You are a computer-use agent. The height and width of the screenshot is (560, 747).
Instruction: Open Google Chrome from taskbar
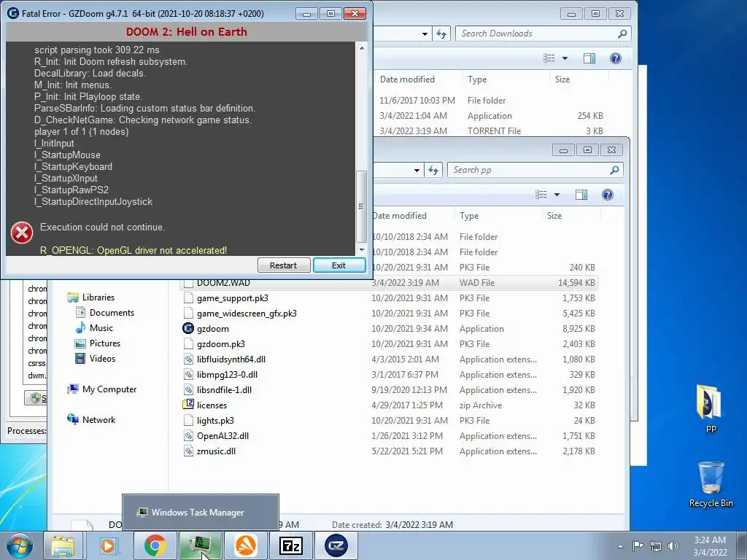point(155,545)
